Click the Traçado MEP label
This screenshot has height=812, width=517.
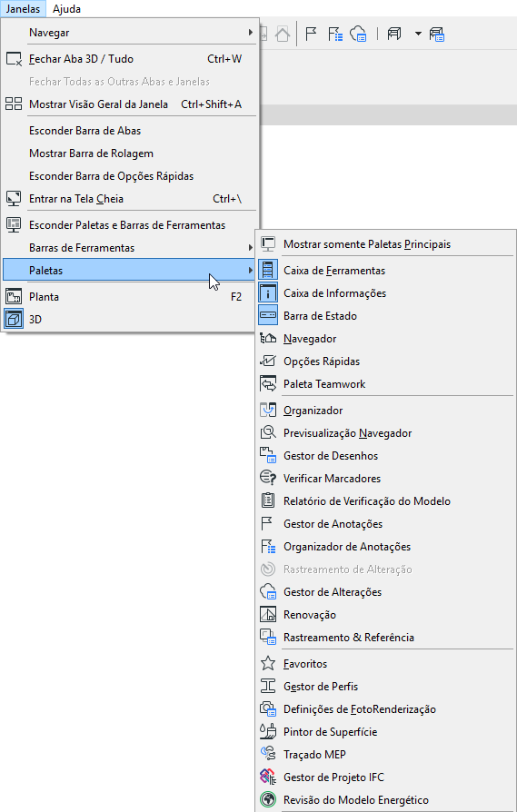pyautogui.click(x=314, y=755)
